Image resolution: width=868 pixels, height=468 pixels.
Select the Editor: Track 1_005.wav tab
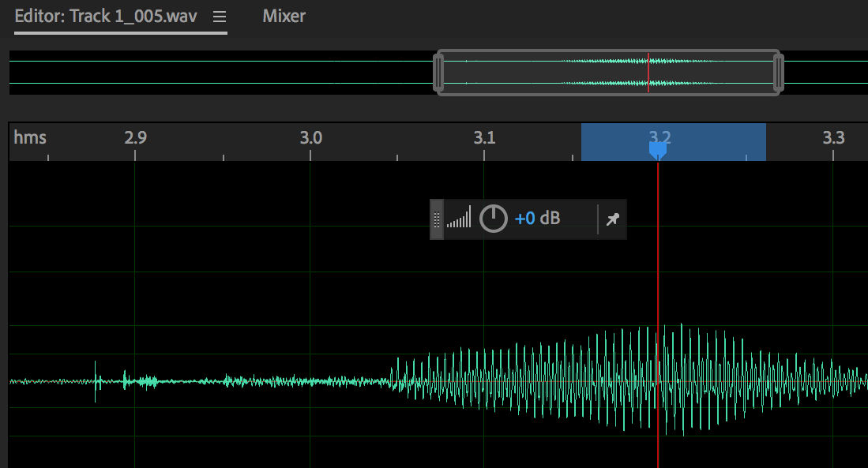point(106,16)
